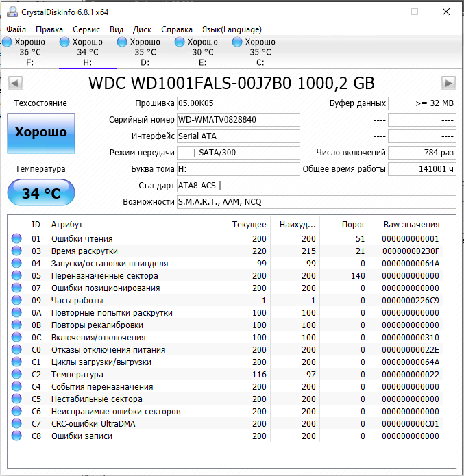Image resolution: width=464 pixels, height=476 pixels.
Task: Click the Общее время работы value 141001 ч
Action: coord(422,168)
